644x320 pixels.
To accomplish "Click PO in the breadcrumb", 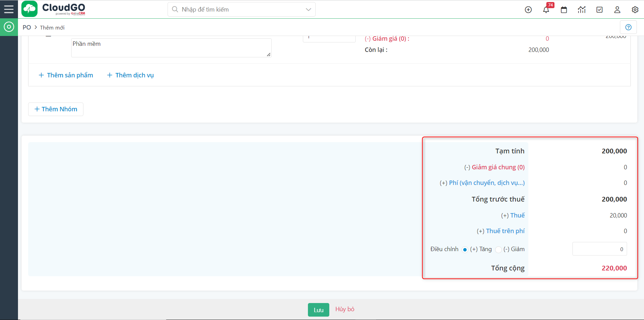I will pyautogui.click(x=27, y=27).
